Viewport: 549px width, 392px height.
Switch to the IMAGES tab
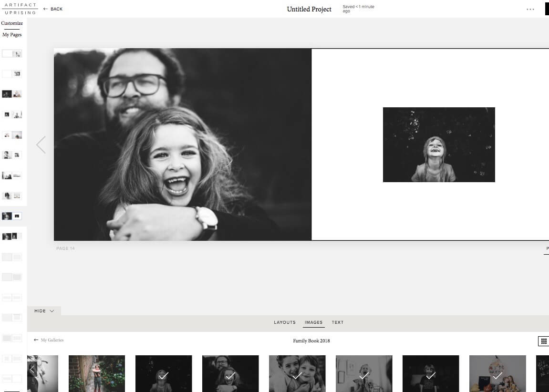tap(313, 322)
